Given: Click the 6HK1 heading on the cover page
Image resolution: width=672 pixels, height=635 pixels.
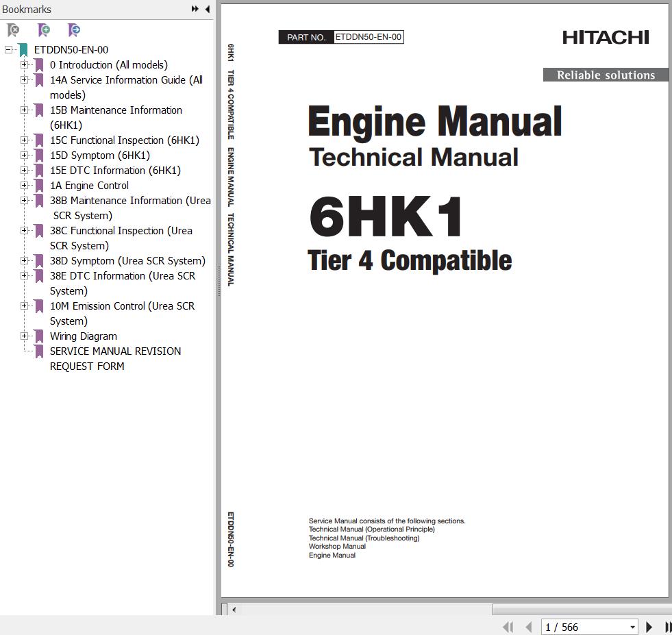Looking at the screenshot, I should click(385, 217).
